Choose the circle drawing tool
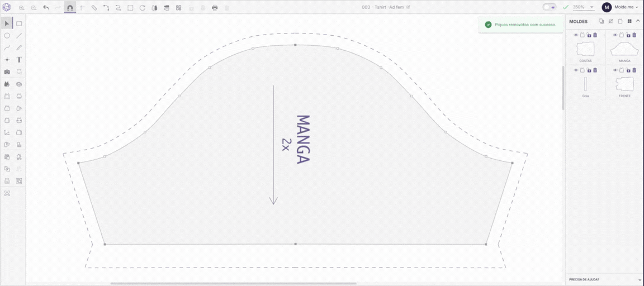 click(x=7, y=36)
